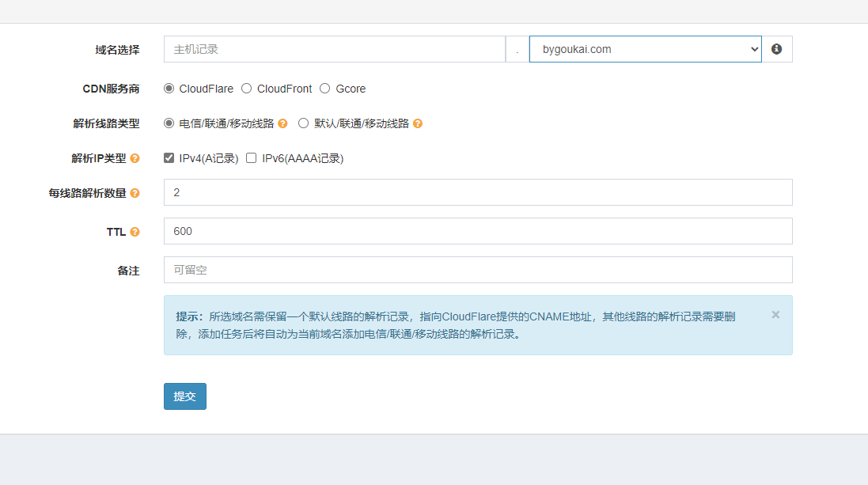Click help icon beside 解析IP类型 label

pyautogui.click(x=135, y=158)
